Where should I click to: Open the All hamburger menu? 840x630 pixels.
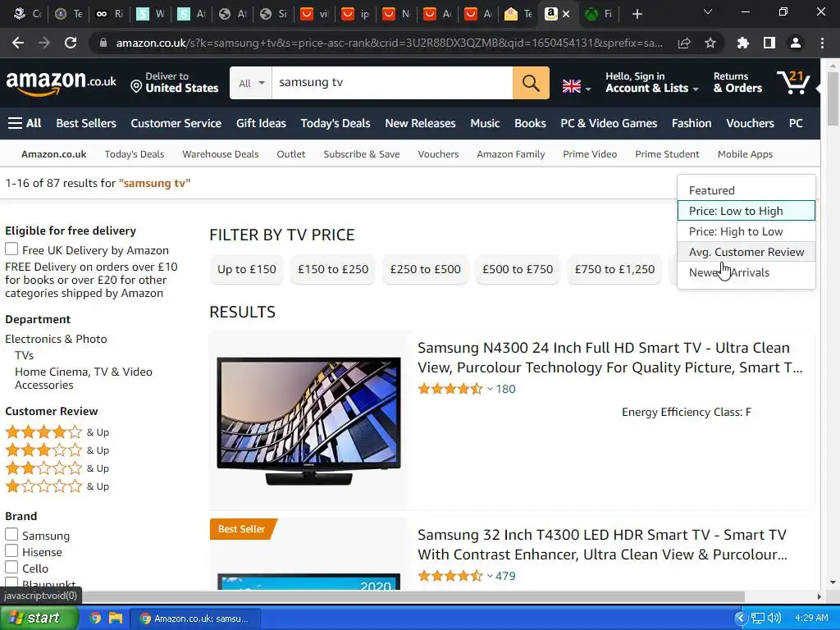pos(25,123)
